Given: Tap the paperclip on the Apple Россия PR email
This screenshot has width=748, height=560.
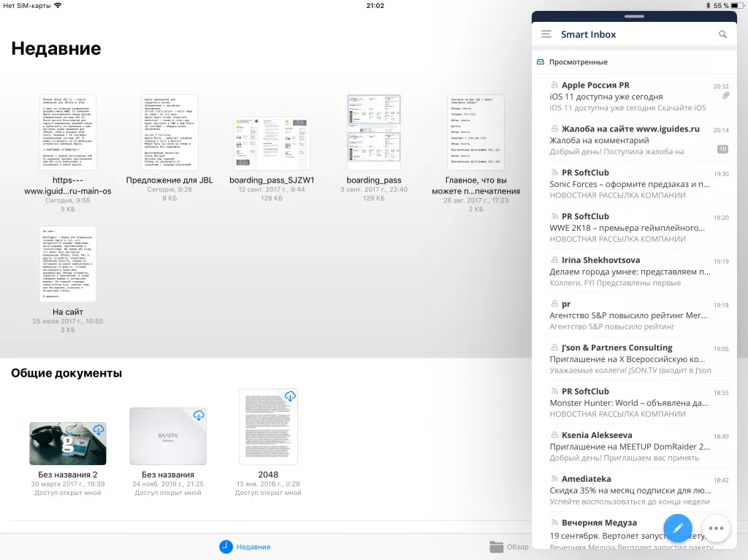Looking at the screenshot, I should click(x=725, y=96).
